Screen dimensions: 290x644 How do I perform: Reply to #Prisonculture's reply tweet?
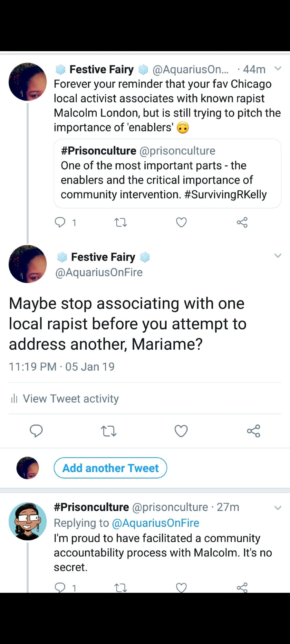[60, 588]
